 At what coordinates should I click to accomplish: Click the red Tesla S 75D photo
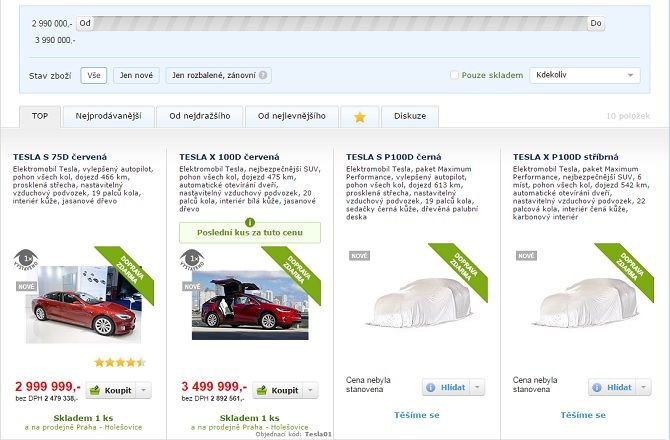point(80,303)
